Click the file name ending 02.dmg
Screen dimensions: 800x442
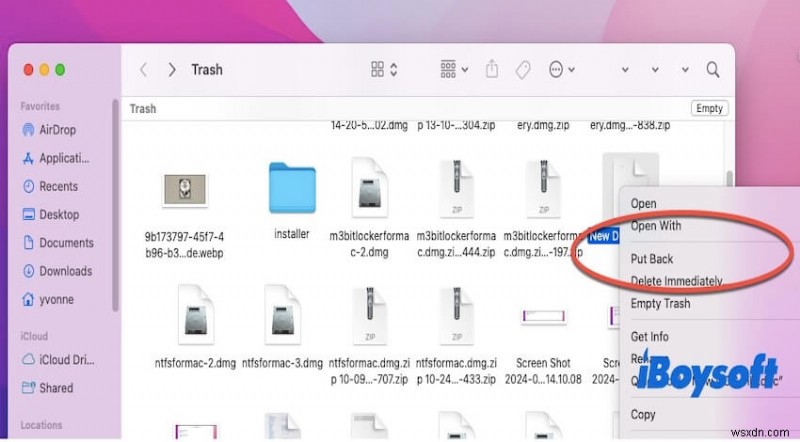pos(369,125)
